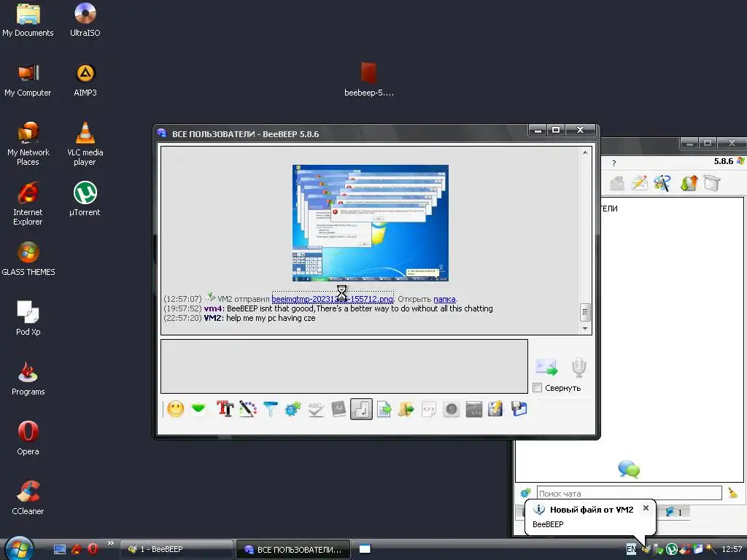
Task: Select the My Computer desktop icon
Action: pyautogui.click(x=28, y=79)
